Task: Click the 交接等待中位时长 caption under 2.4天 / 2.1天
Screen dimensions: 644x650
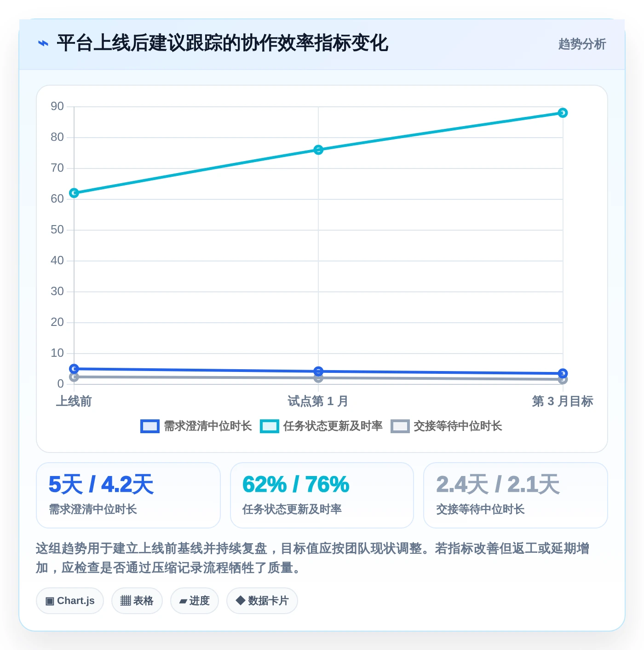Action: pyautogui.click(x=480, y=509)
